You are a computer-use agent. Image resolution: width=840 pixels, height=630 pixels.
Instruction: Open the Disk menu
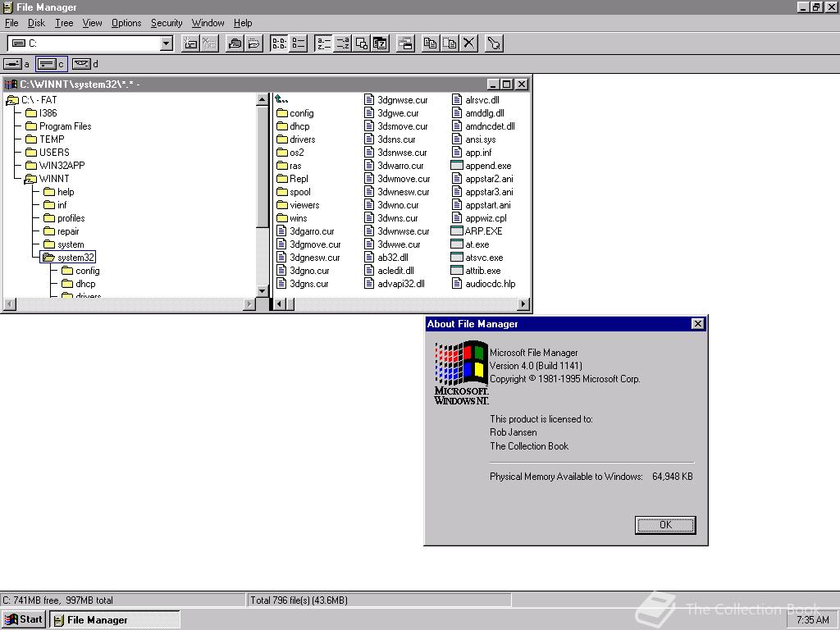[36, 23]
